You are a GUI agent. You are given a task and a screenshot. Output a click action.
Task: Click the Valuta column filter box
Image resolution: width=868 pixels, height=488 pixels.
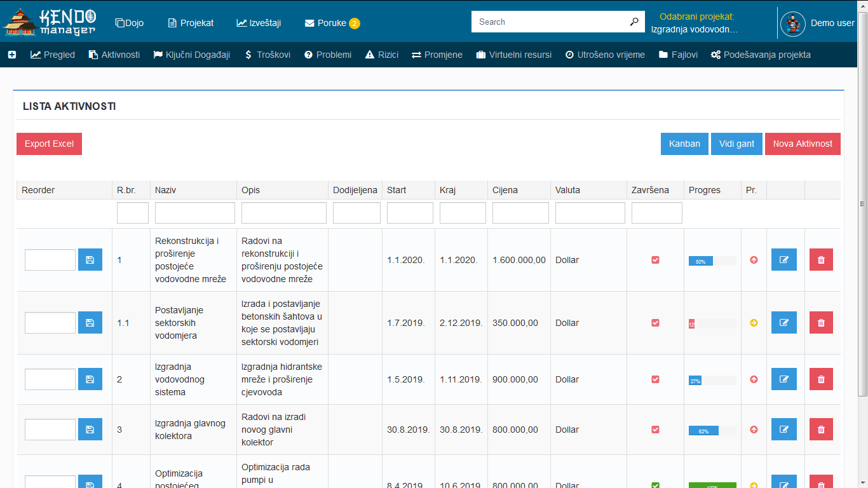[590, 213]
